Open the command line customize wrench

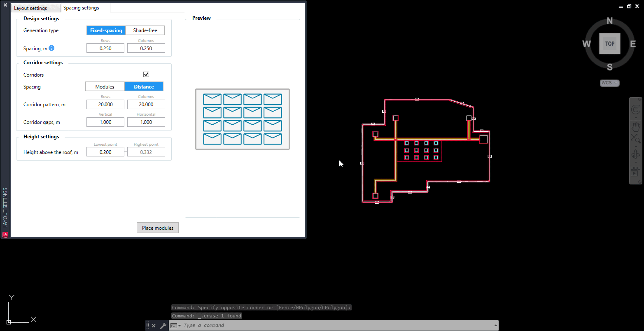pos(163,326)
